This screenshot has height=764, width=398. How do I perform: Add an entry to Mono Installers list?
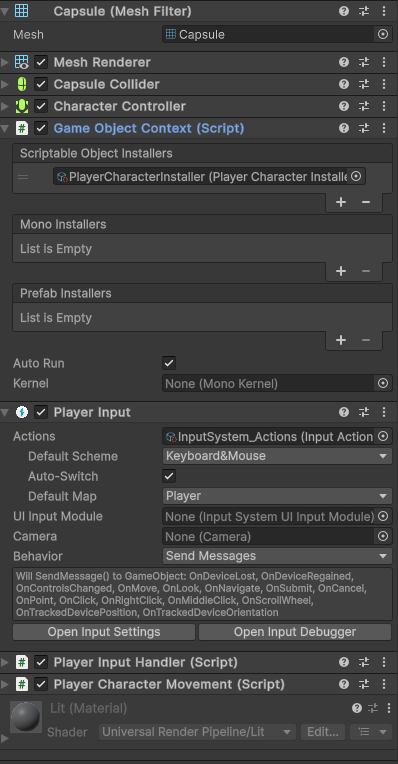click(341, 271)
